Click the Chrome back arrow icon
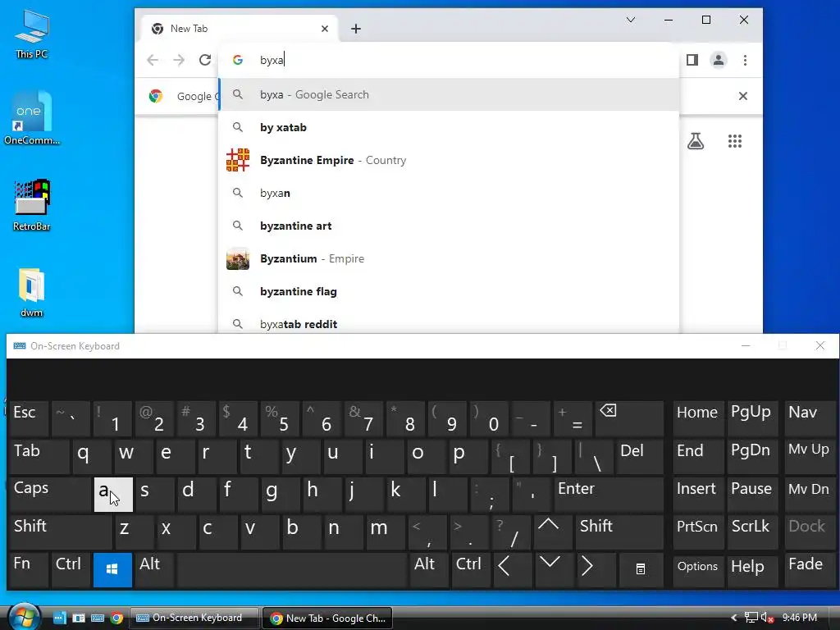 coord(153,60)
